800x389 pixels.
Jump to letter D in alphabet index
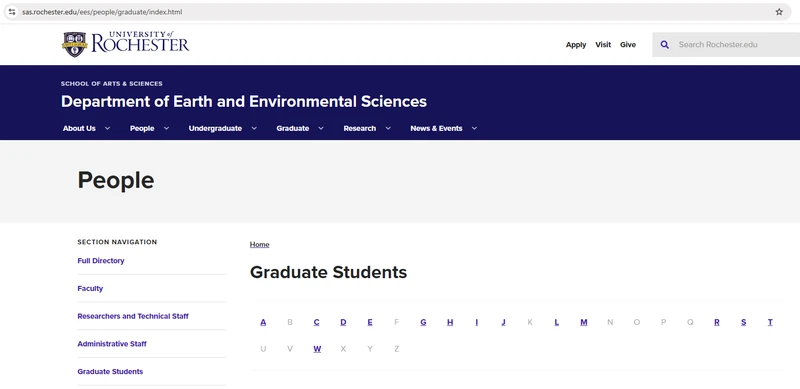(343, 322)
